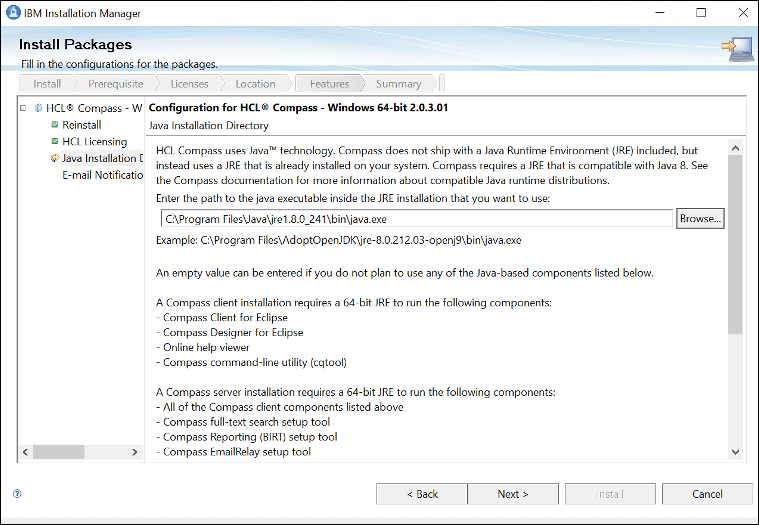Click the IBM Installation Manager title icon
The height and width of the screenshot is (525, 759).
click(13, 13)
